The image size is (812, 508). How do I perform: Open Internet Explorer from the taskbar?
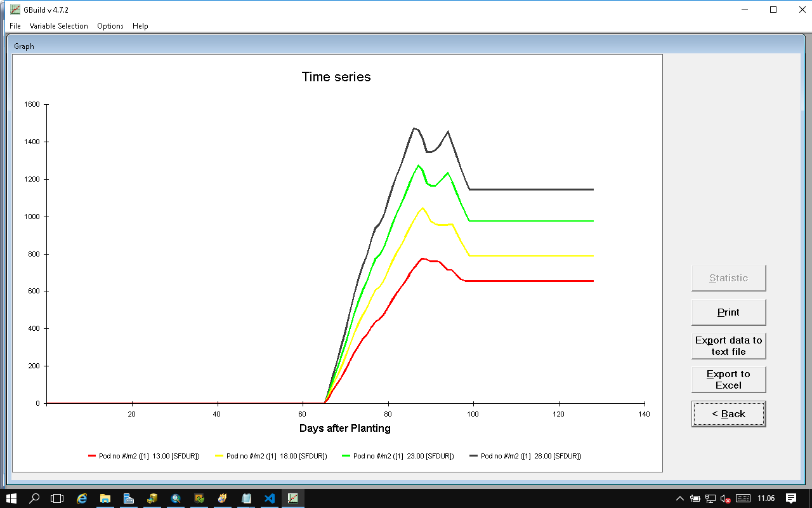click(82, 498)
